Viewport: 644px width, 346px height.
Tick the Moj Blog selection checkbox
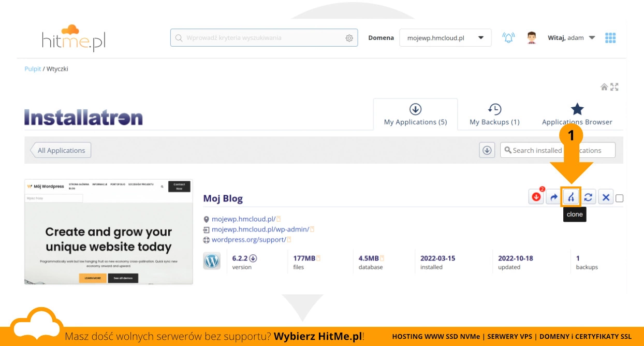click(x=620, y=198)
